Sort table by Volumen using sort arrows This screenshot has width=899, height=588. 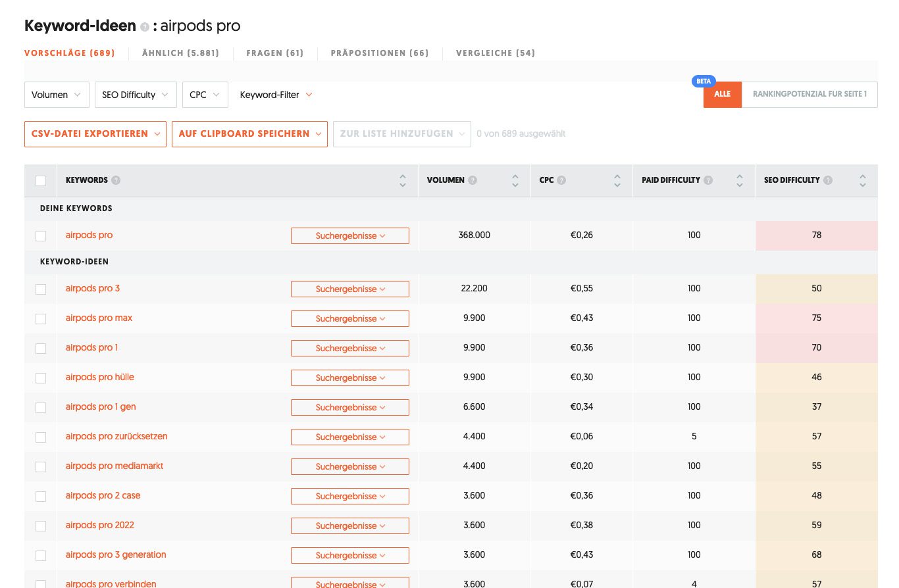[x=515, y=180]
